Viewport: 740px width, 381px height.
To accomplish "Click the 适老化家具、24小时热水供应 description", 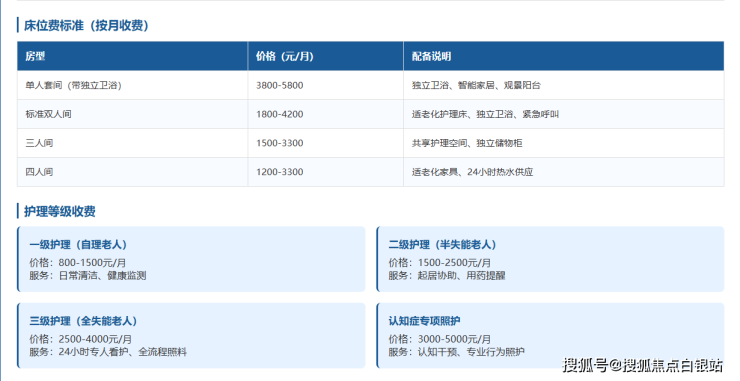I will [472, 172].
